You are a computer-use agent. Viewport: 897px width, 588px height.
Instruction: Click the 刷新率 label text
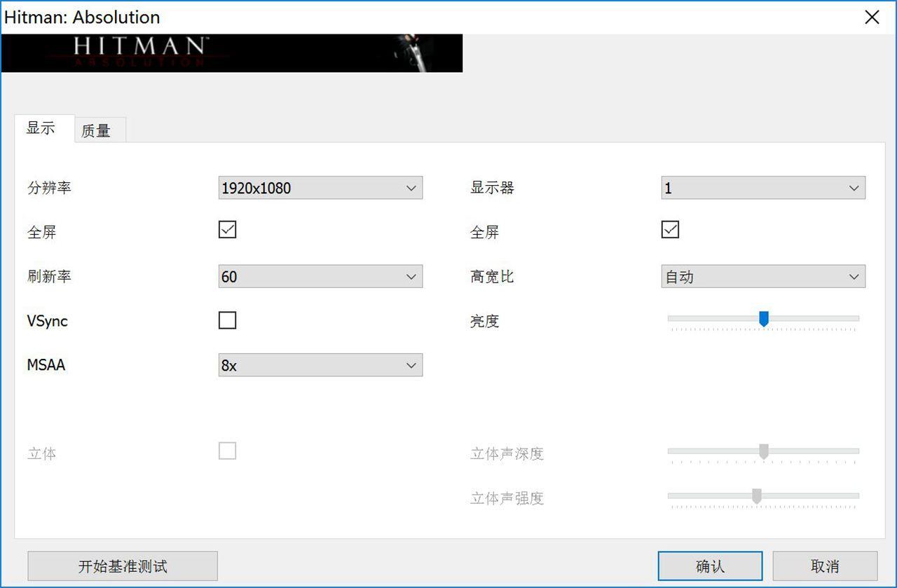pyautogui.click(x=49, y=277)
